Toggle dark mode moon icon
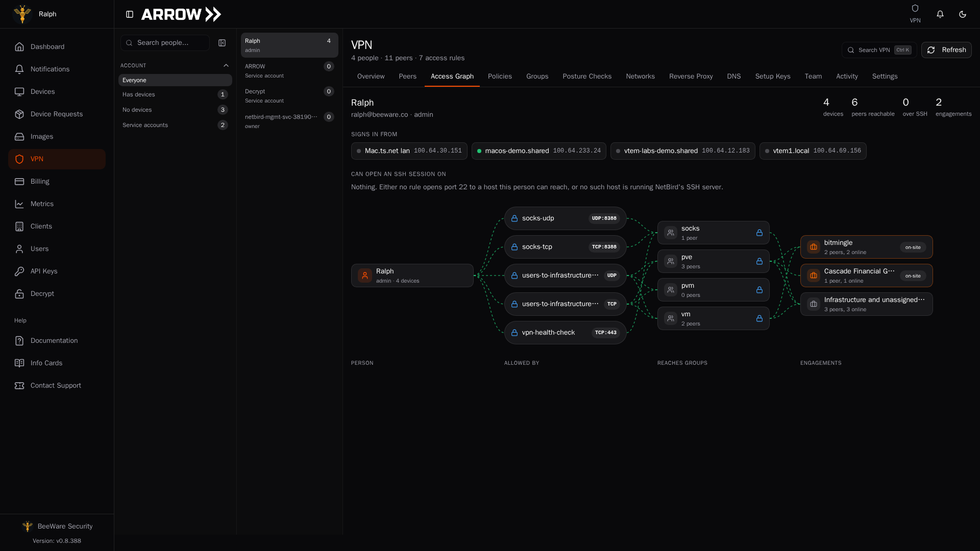Viewport: 980px width, 551px height. [x=962, y=14]
